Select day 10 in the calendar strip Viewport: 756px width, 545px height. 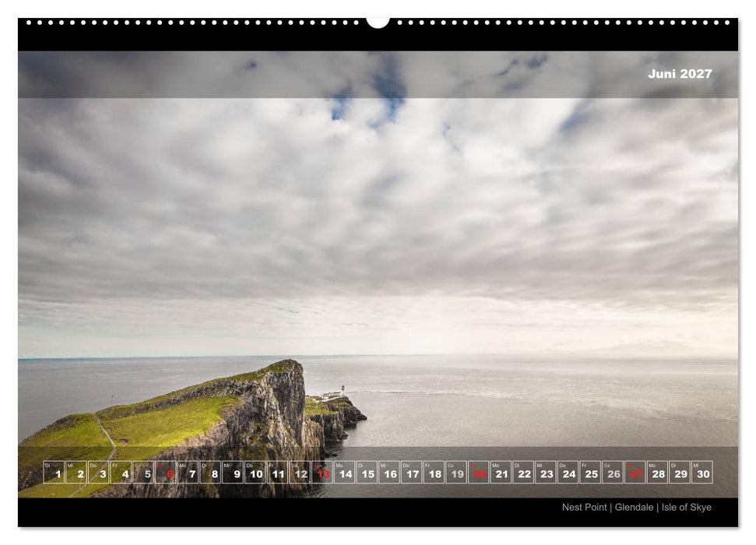(x=255, y=472)
